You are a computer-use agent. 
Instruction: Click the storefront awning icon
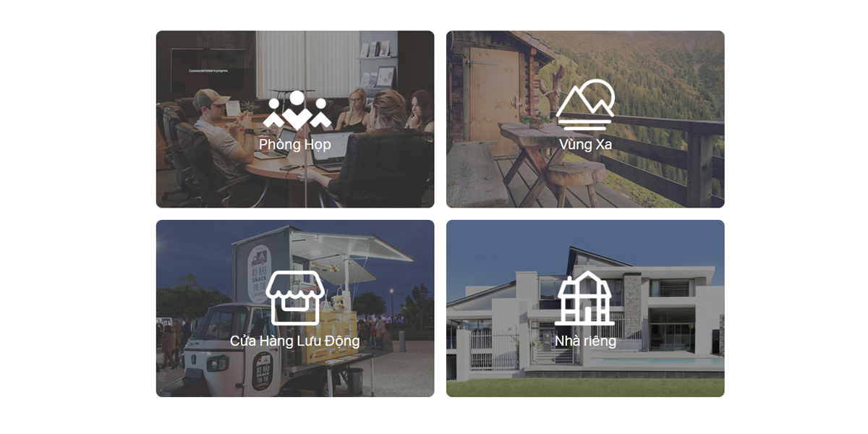click(294, 298)
